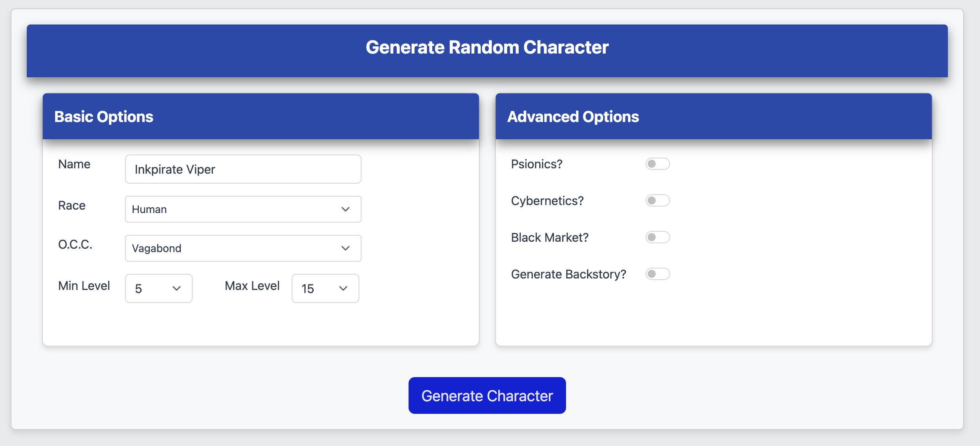Turn on the Cybernetics toggle

(658, 200)
